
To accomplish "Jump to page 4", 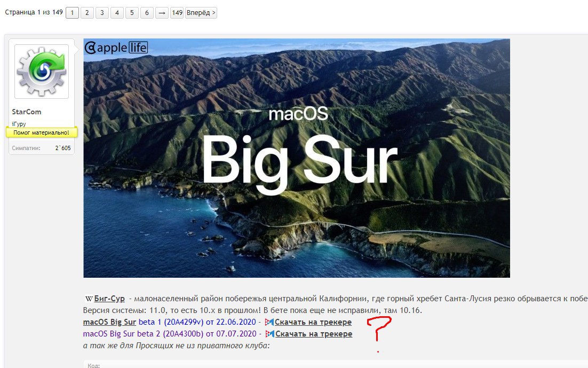I will (x=117, y=13).
